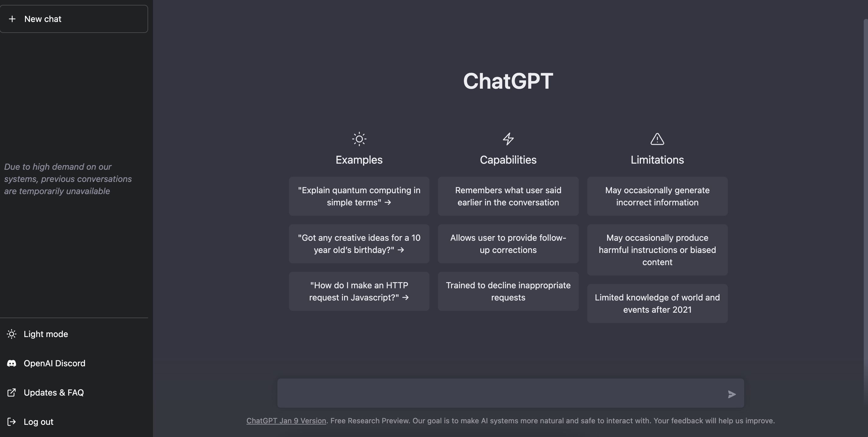Screen dimensions: 868x437
Task: Click the Capabilities lightning bolt icon
Action: (x=508, y=139)
